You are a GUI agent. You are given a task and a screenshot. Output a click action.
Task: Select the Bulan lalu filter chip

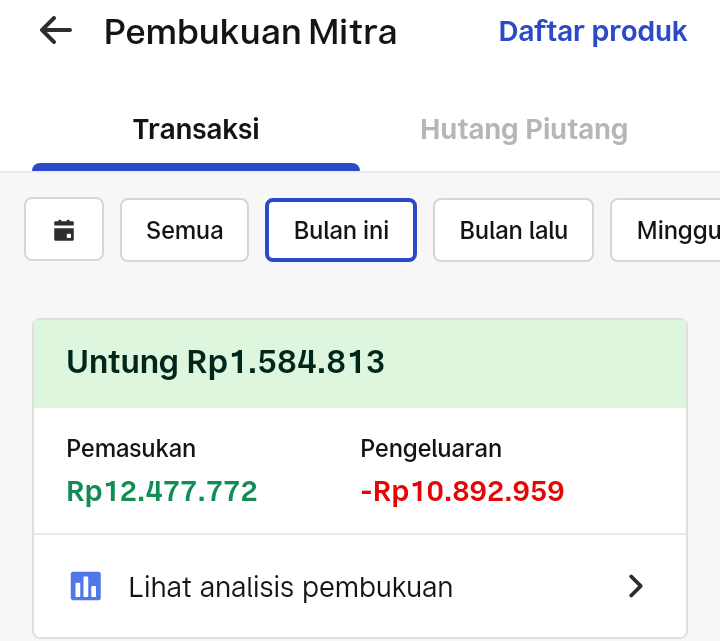click(x=513, y=230)
